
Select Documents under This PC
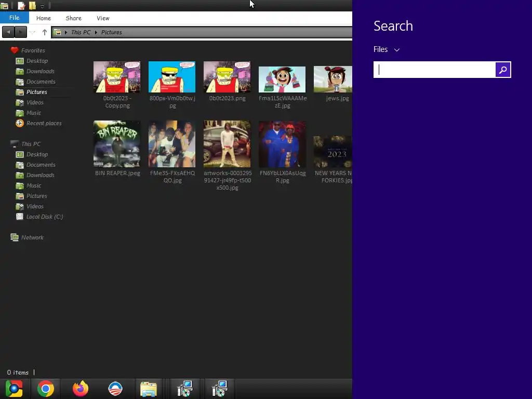pos(41,165)
